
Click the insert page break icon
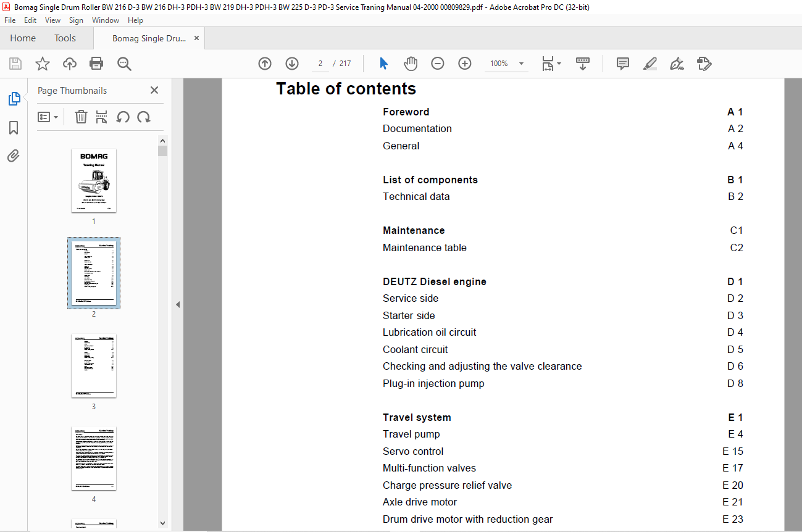point(102,117)
